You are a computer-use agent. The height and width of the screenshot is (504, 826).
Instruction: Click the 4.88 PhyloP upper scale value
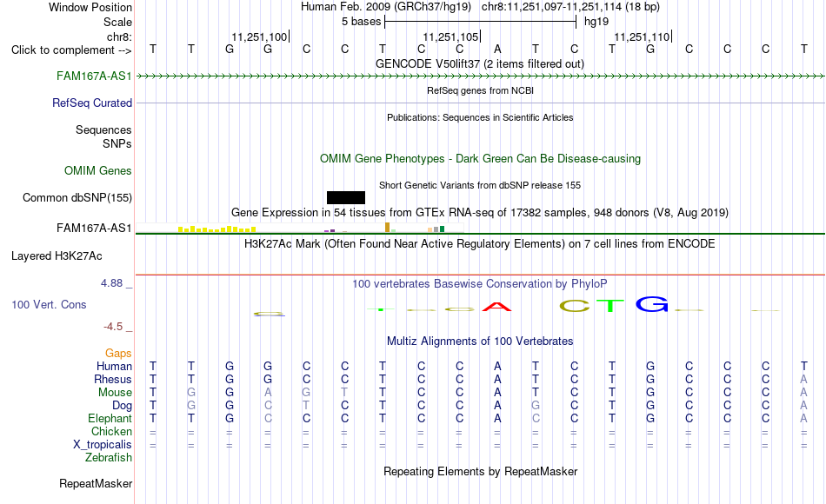(111, 283)
